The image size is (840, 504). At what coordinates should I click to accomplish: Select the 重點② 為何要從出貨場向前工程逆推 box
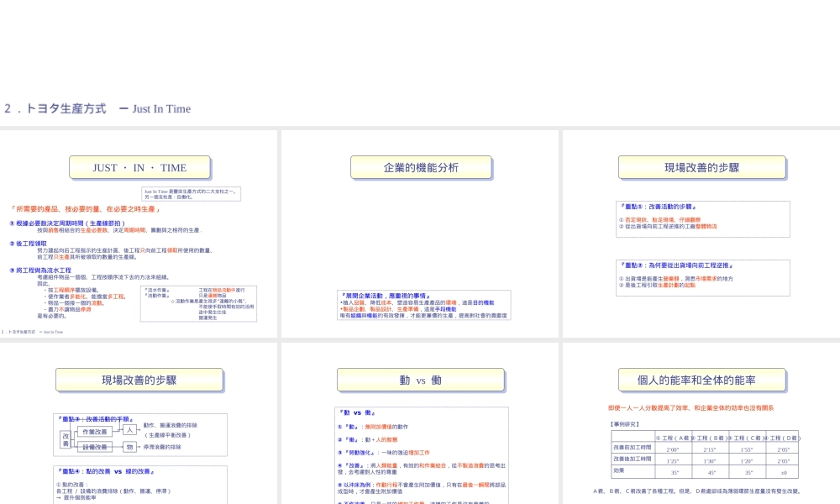tap(702, 277)
